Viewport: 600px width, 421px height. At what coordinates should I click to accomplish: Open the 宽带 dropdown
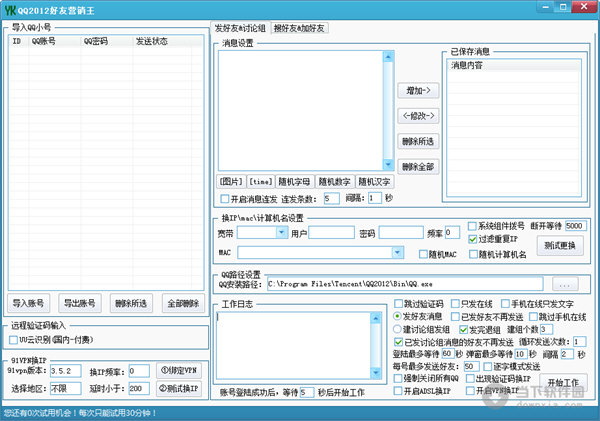tap(282, 232)
